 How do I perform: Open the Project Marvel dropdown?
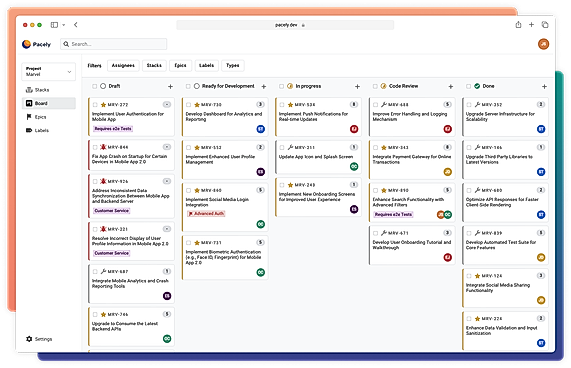[x=48, y=71]
